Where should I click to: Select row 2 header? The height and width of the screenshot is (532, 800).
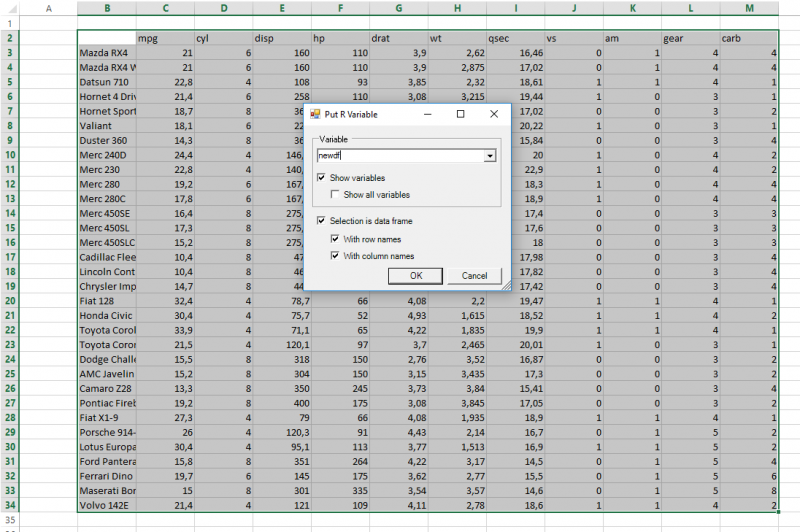tap(10, 38)
